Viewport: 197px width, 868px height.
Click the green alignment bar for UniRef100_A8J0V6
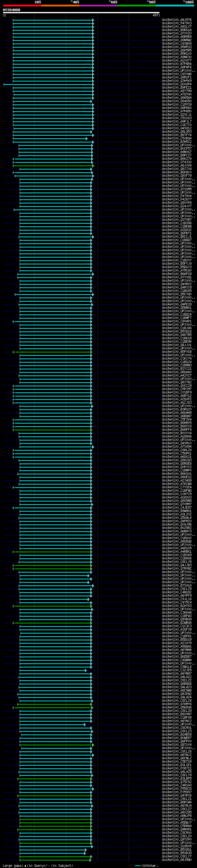coord(53,166)
